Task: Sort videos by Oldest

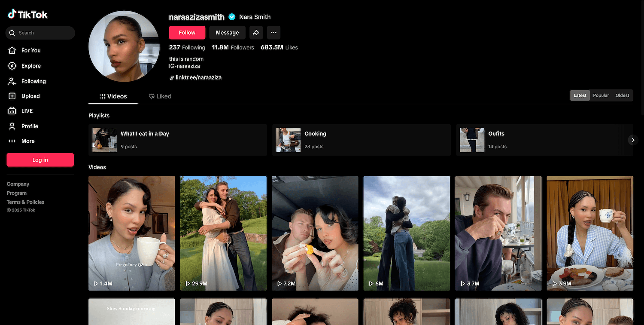Action: [622, 95]
